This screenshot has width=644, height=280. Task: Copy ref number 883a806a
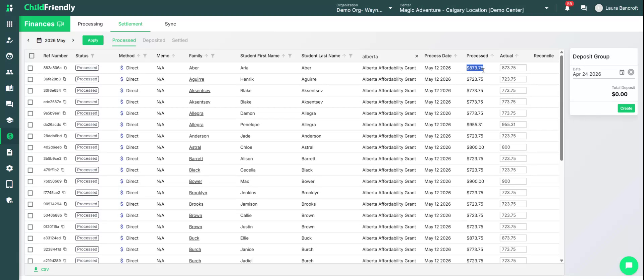65,68
